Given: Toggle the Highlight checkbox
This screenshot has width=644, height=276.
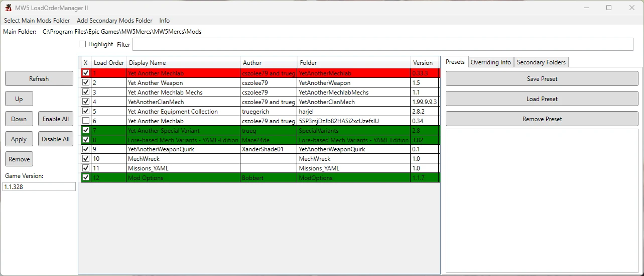Looking at the screenshot, I should pyautogui.click(x=82, y=44).
